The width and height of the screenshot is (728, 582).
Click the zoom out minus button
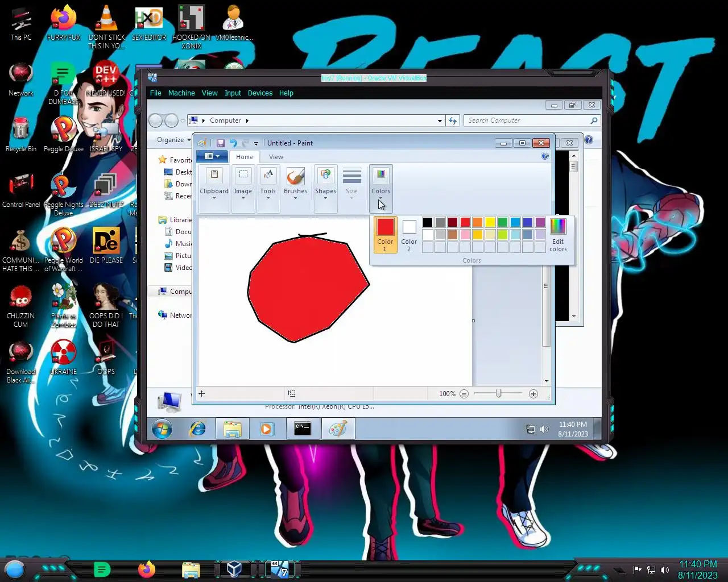point(464,394)
